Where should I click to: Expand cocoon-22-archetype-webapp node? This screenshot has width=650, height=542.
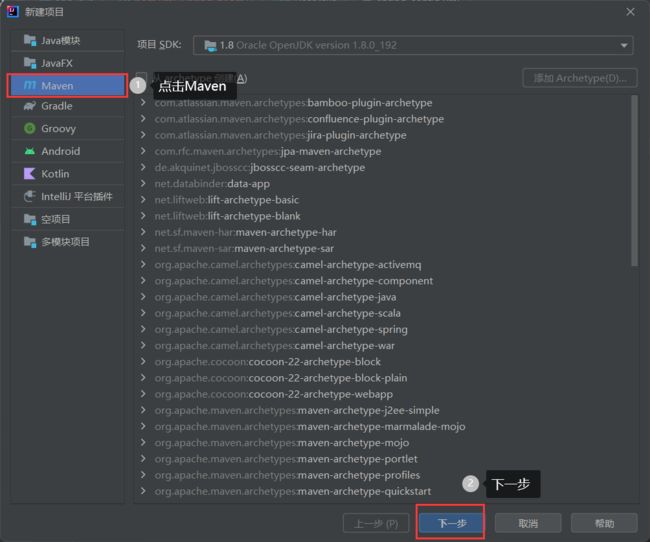click(x=143, y=394)
